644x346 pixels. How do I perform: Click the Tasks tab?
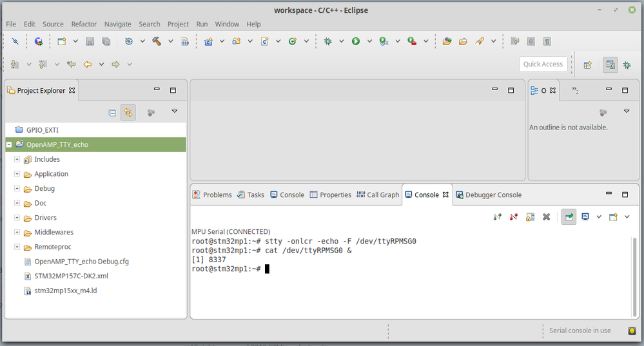[x=251, y=195]
